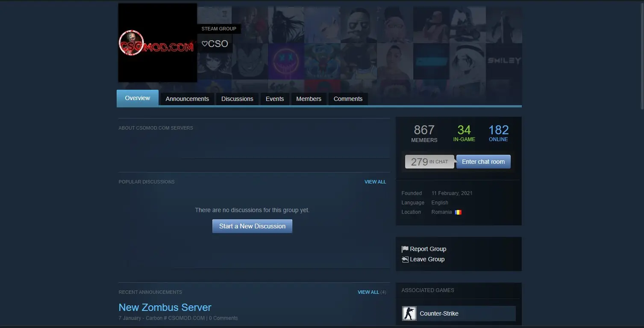Open the Overview tab

coord(138,98)
